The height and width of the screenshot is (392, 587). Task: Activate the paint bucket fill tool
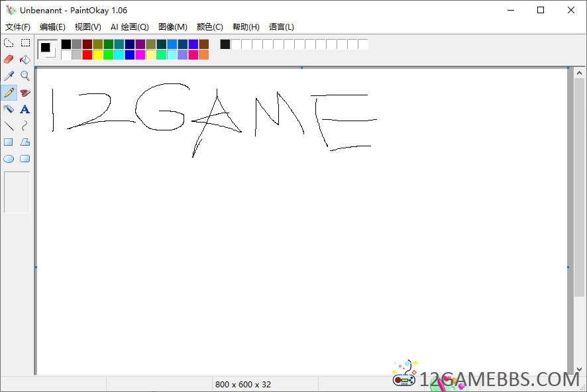pyautogui.click(x=25, y=60)
